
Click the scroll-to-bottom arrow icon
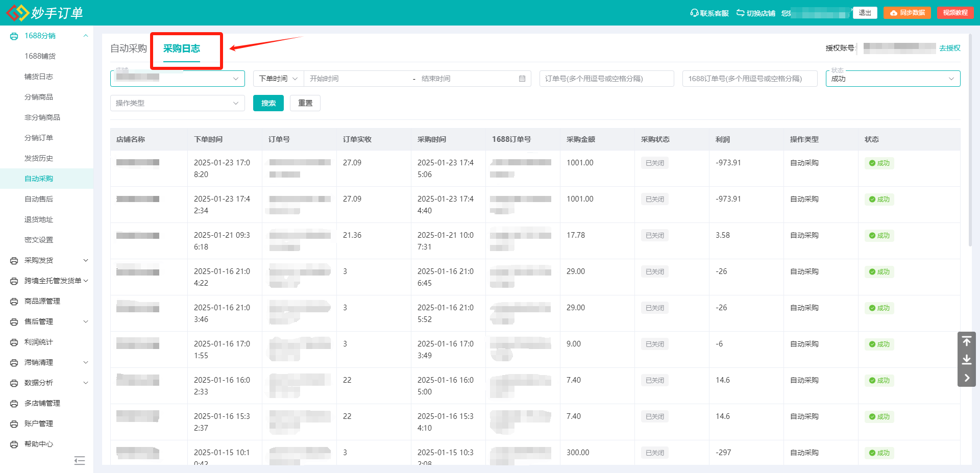(x=967, y=360)
